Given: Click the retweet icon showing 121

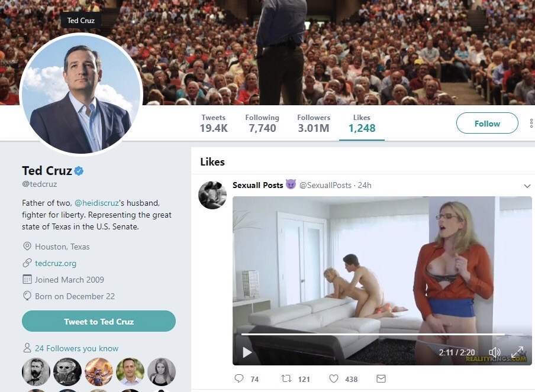Looking at the screenshot, I should tap(286, 378).
